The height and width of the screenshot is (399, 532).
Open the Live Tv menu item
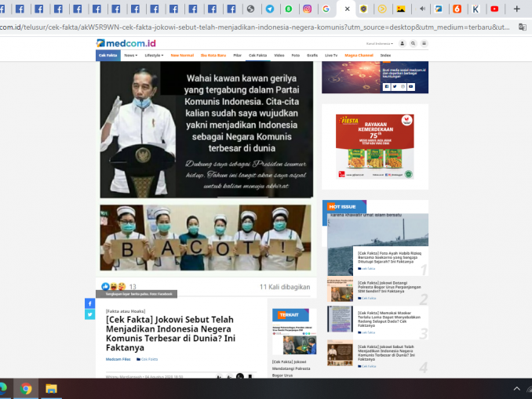click(331, 55)
